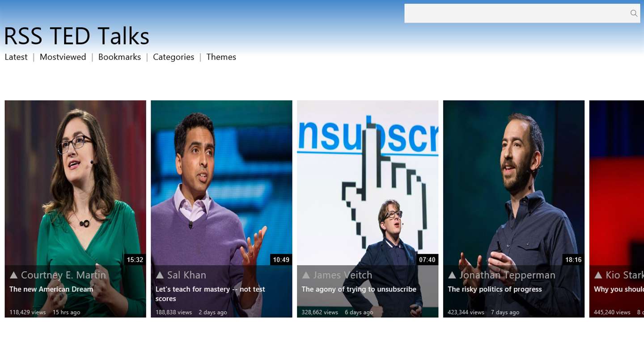644x362 pixels.
Task: Open Sal Khan's talk thumbnail
Action: 221,209
